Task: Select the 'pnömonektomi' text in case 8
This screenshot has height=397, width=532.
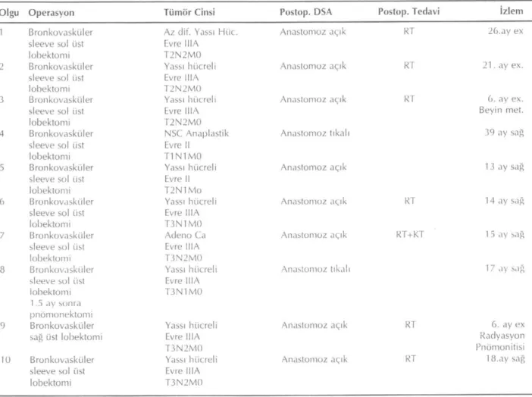Action: 61,314
